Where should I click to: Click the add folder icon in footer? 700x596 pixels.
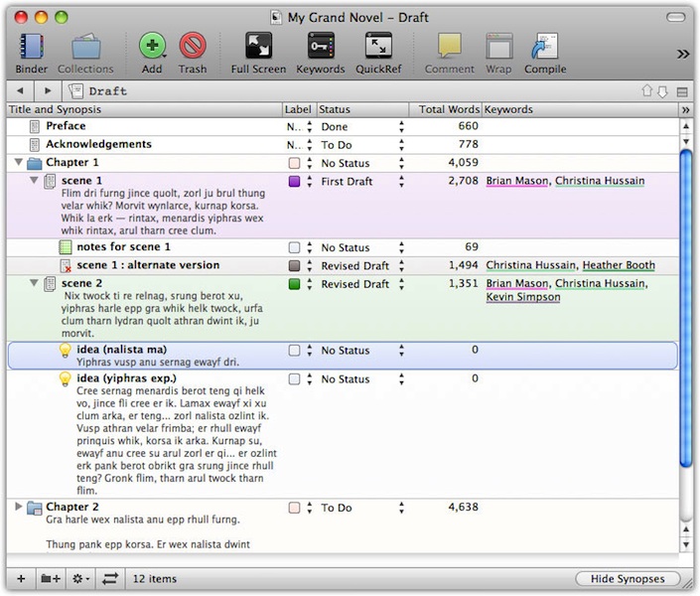tap(50, 578)
